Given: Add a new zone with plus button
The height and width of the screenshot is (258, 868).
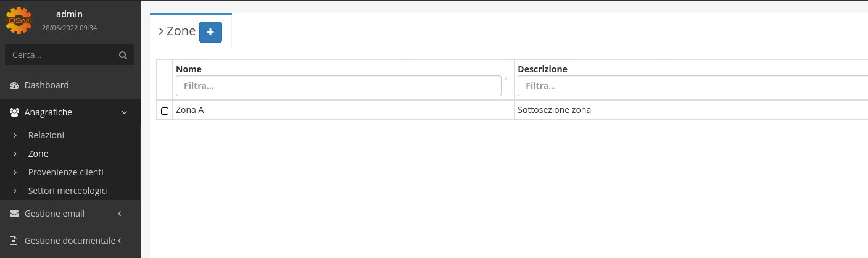Looking at the screenshot, I should (210, 31).
